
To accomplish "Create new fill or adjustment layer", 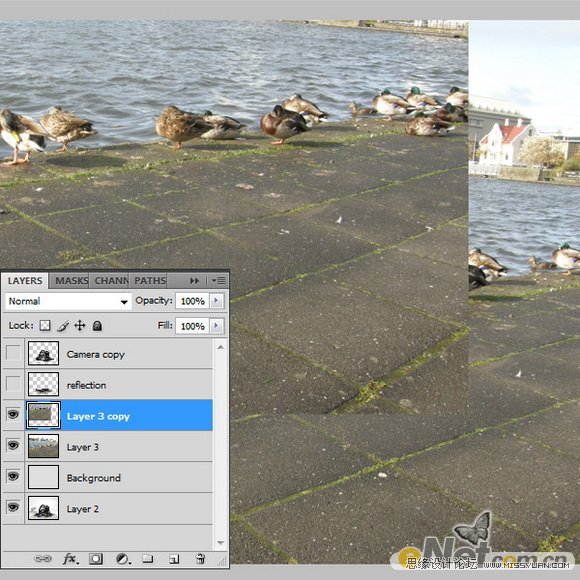I will point(123,559).
